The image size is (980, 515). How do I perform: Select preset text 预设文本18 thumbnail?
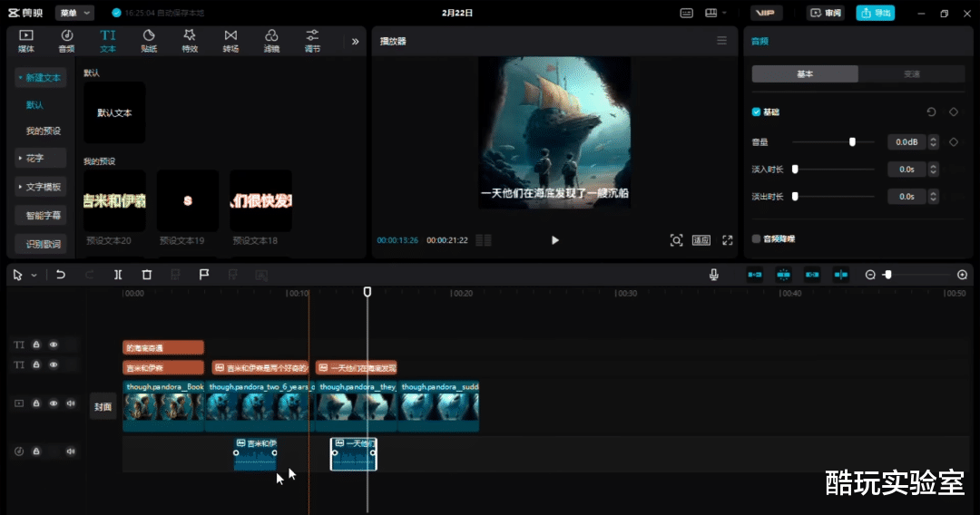[x=260, y=201]
